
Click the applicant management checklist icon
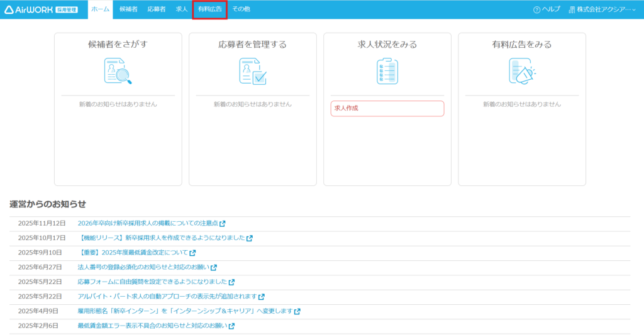tap(252, 71)
